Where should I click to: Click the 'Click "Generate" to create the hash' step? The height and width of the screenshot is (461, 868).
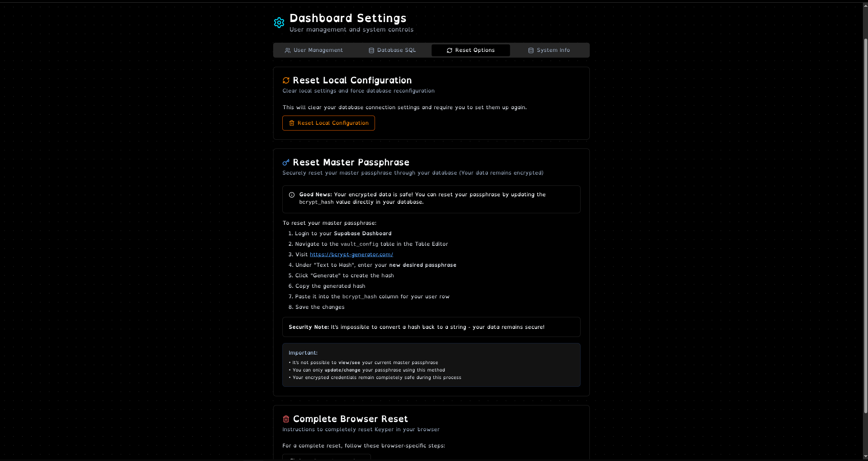point(341,275)
